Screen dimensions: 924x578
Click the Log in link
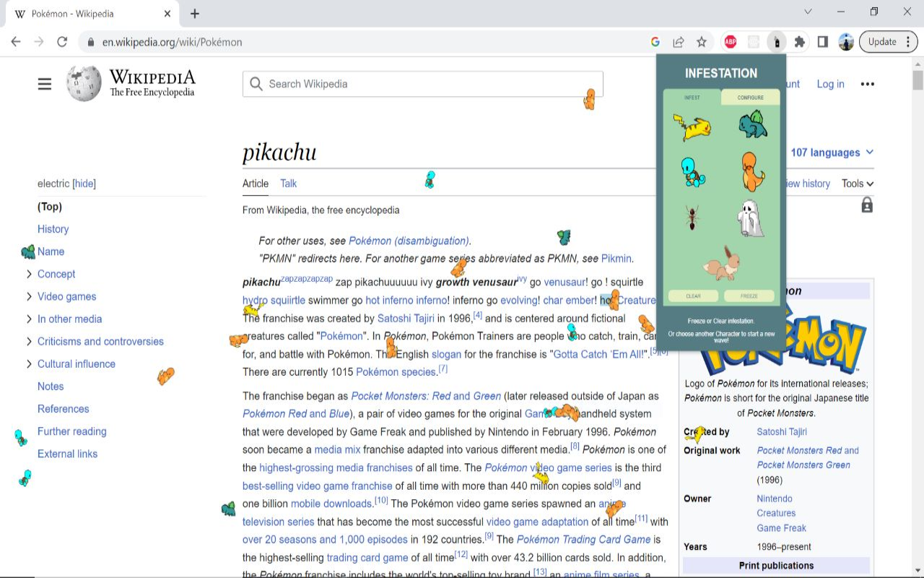830,84
